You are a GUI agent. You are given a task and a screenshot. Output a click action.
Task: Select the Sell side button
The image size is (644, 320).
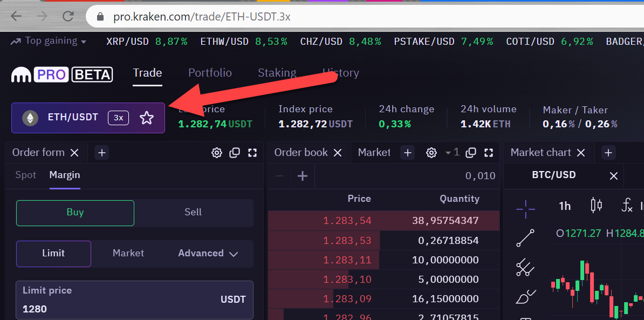[x=193, y=213]
